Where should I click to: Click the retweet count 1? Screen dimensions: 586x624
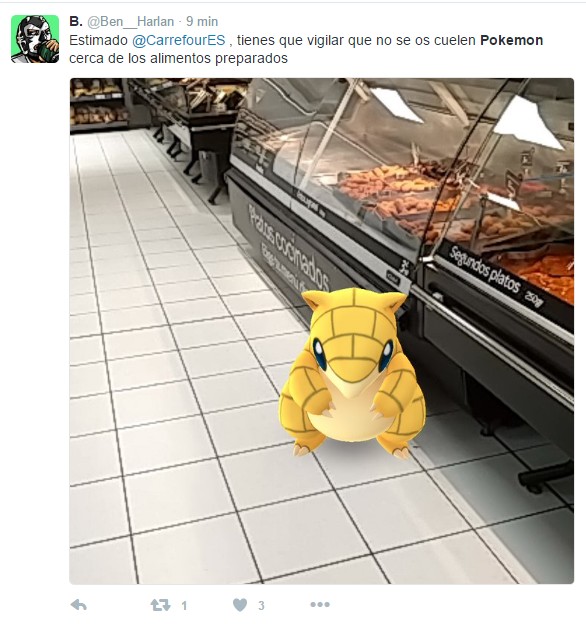click(184, 606)
